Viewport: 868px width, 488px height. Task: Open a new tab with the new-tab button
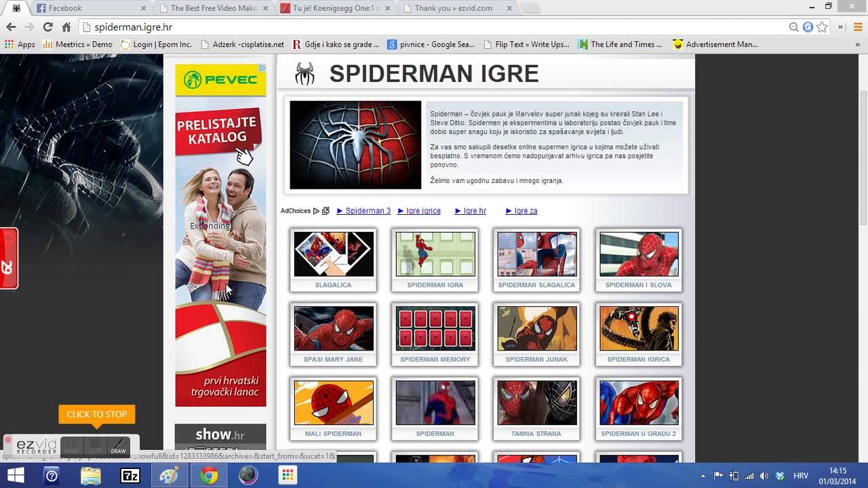[x=530, y=8]
